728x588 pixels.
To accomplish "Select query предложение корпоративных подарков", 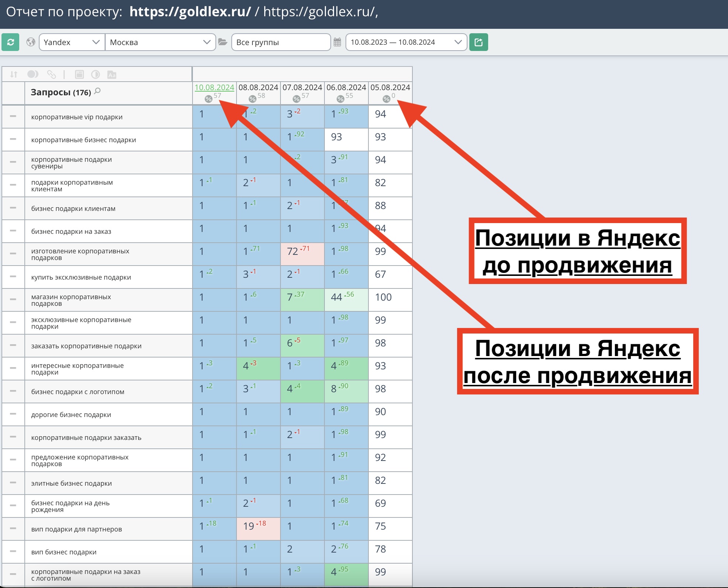I will (80, 460).
